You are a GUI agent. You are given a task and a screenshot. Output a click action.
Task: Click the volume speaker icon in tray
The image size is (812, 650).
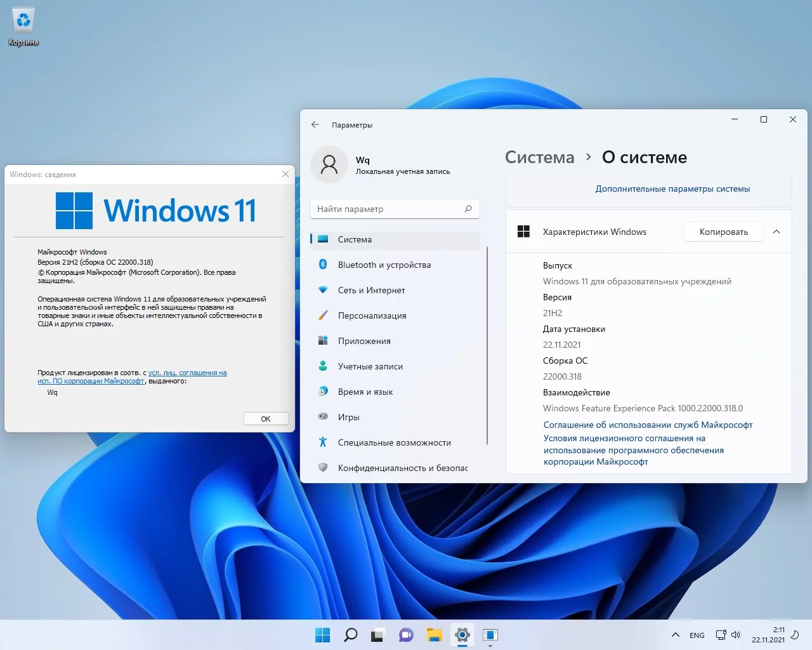736,635
